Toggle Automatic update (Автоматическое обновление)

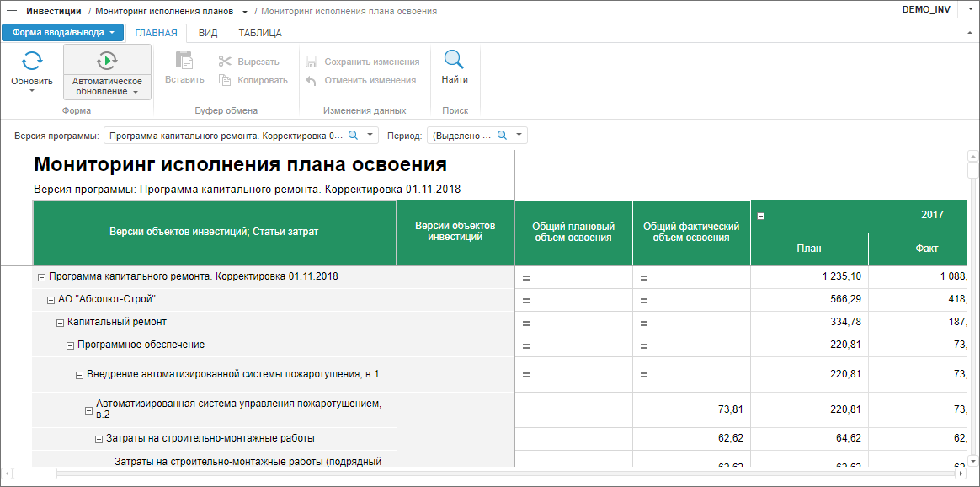(x=107, y=61)
